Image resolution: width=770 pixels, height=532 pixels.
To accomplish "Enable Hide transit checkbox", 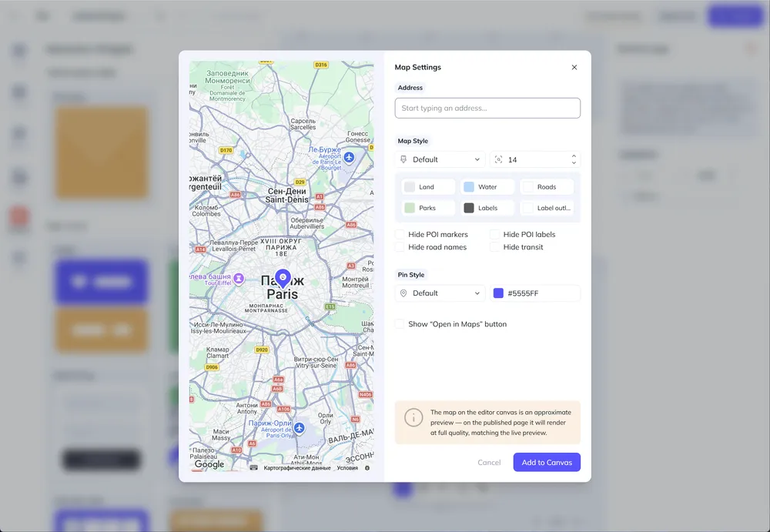I will click(x=494, y=247).
